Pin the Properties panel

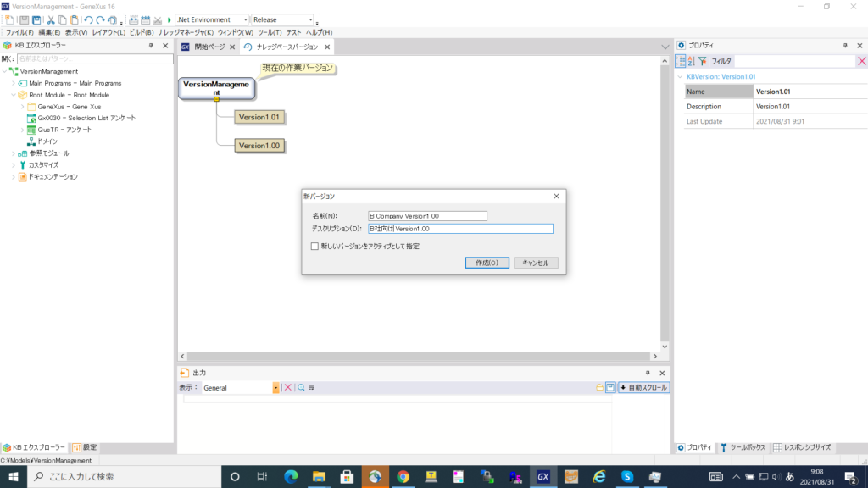point(845,46)
